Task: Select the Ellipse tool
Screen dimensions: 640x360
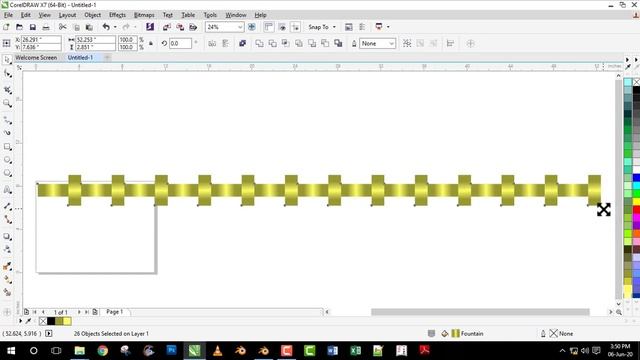Action: coord(7,160)
